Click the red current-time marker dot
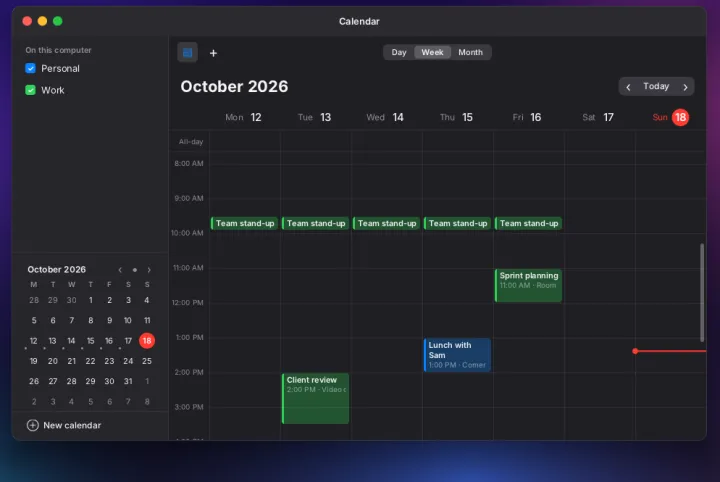The height and width of the screenshot is (482, 720). [x=635, y=351]
